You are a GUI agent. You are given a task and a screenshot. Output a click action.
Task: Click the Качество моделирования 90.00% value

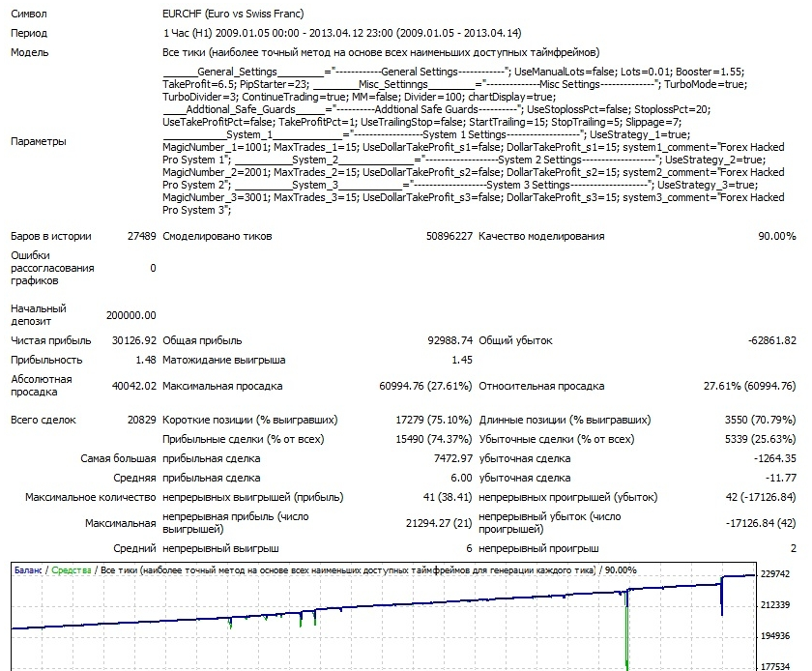pyautogui.click(x=776, y=236)
